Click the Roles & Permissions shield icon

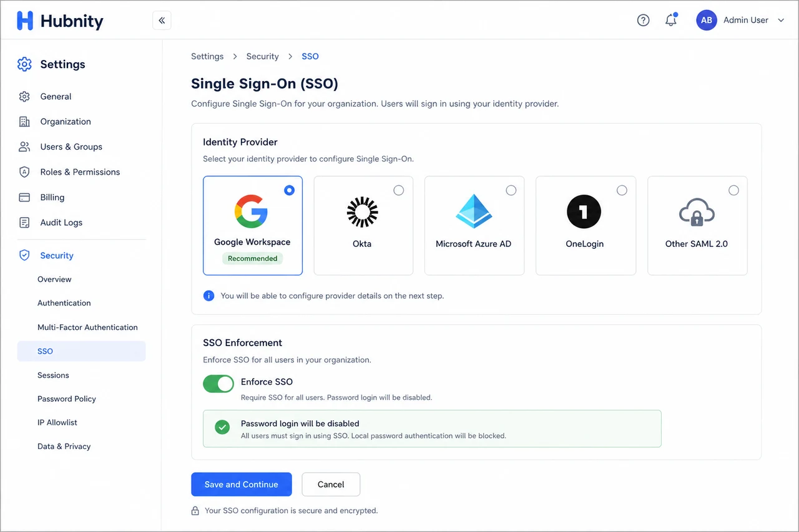coord(24,172)
